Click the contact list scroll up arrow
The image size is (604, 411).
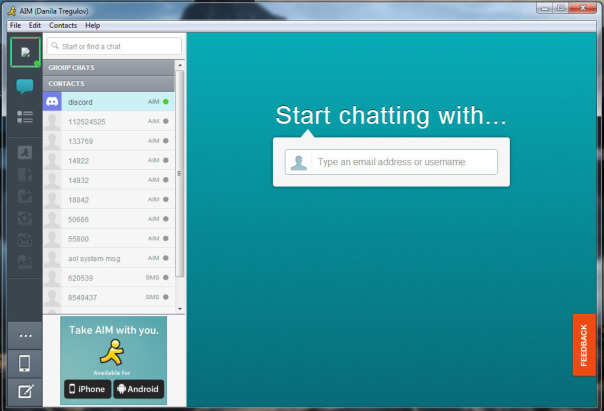click(180, 65)
